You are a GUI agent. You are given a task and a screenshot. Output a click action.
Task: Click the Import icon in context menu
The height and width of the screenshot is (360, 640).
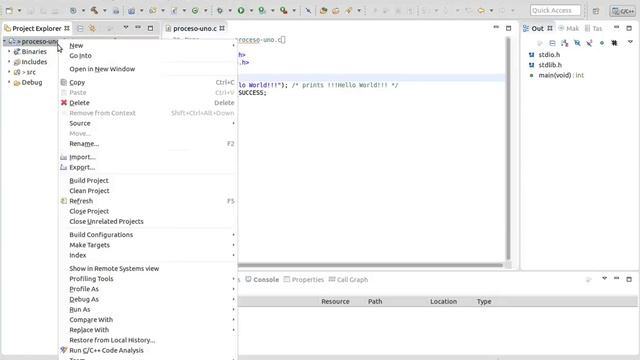64,157
